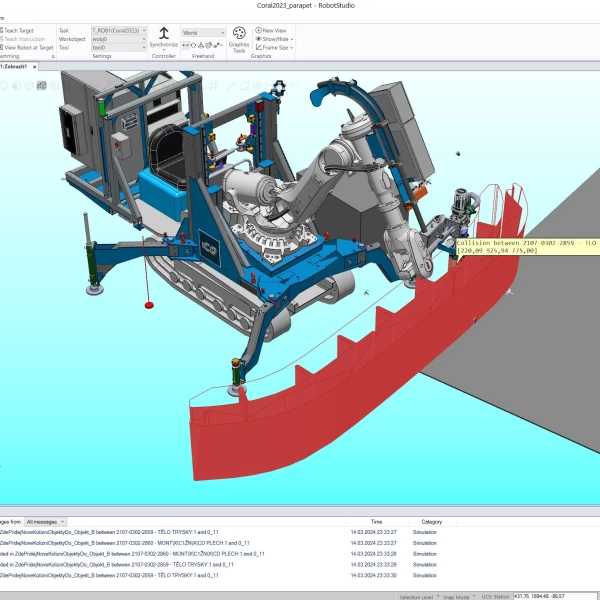The image size is (600, 600).
Task: Select the MultiRobot Jog tool
Action: pos(218,46)
